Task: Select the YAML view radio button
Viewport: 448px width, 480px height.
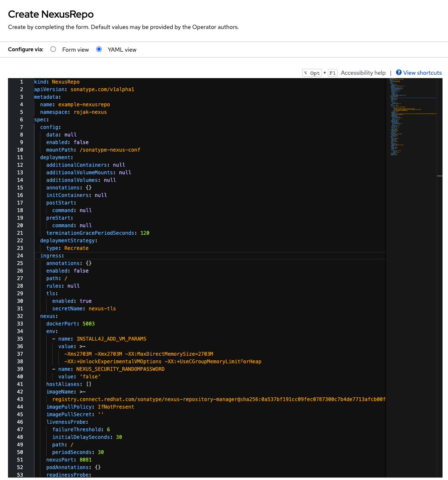Action: pos(99,49)
